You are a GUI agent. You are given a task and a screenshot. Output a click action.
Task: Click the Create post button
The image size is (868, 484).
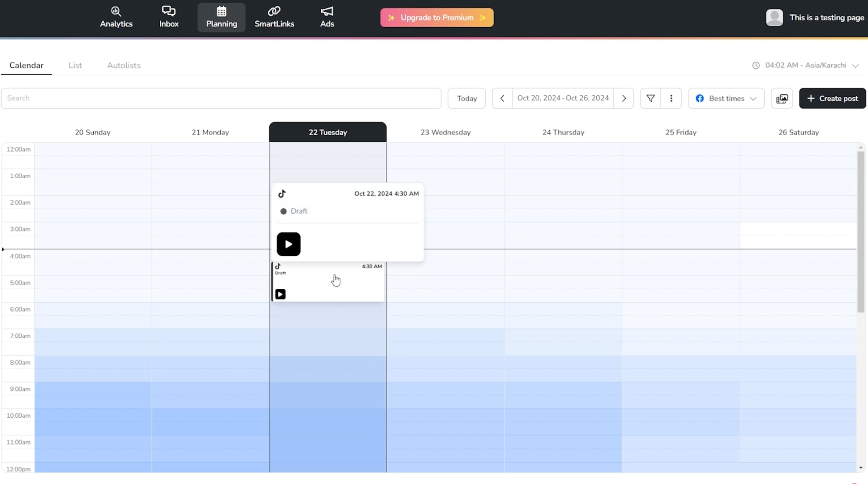point(832,98)
